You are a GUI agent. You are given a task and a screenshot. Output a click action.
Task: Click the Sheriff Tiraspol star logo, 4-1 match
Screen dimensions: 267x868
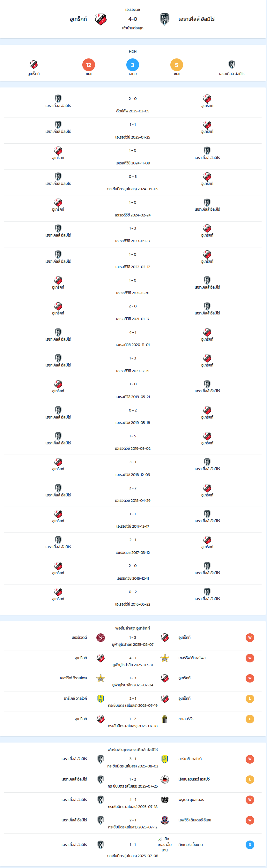pyautogui.click(x=165, y=658)
